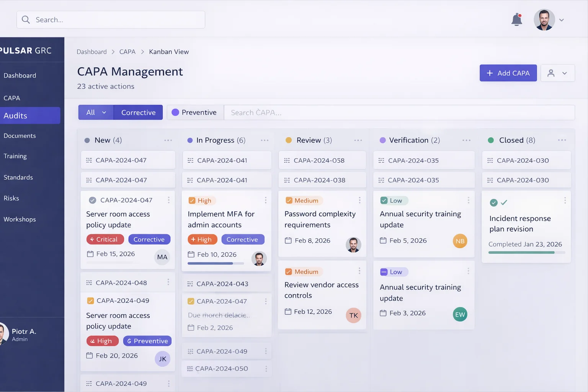Click the MA avatar on Server room card
The image size is (588, 392).
pos(162,257)
